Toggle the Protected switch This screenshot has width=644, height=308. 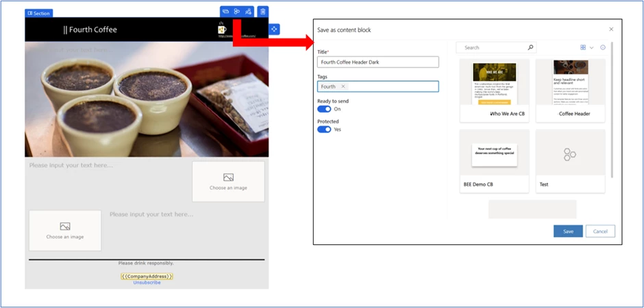click(324, 129)
